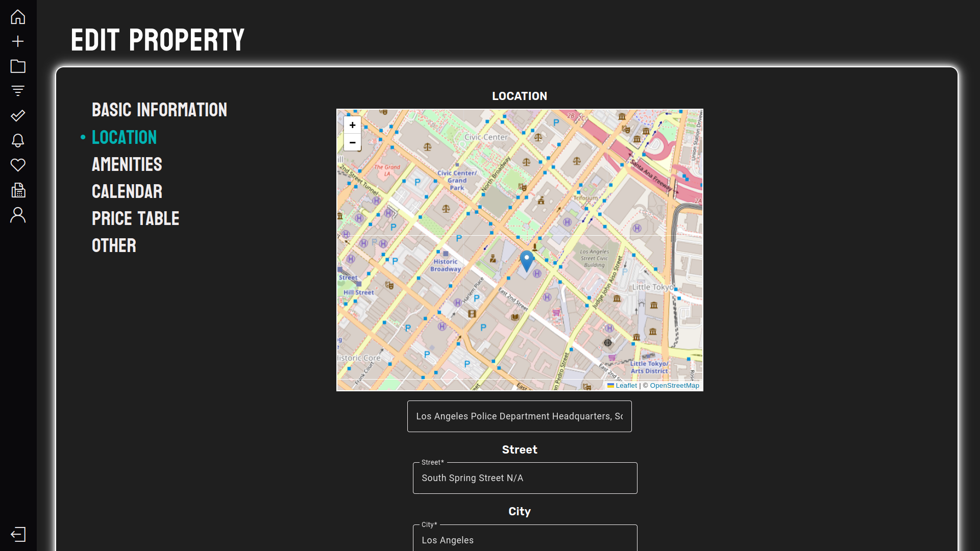Select the Price Table section
980x551 pixels.
click(135, 218)
